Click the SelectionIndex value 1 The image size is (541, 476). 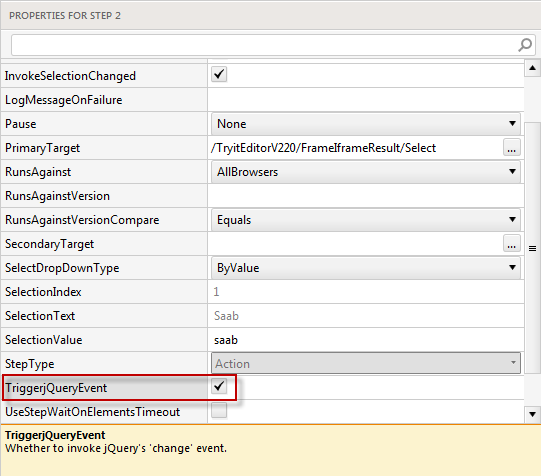(216, 292)
